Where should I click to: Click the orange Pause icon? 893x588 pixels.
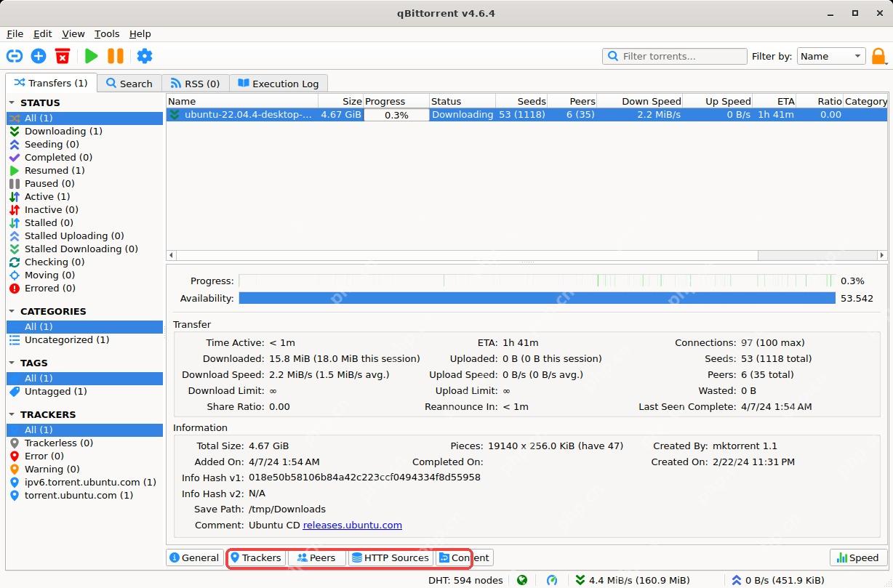(x=116, y=56)
